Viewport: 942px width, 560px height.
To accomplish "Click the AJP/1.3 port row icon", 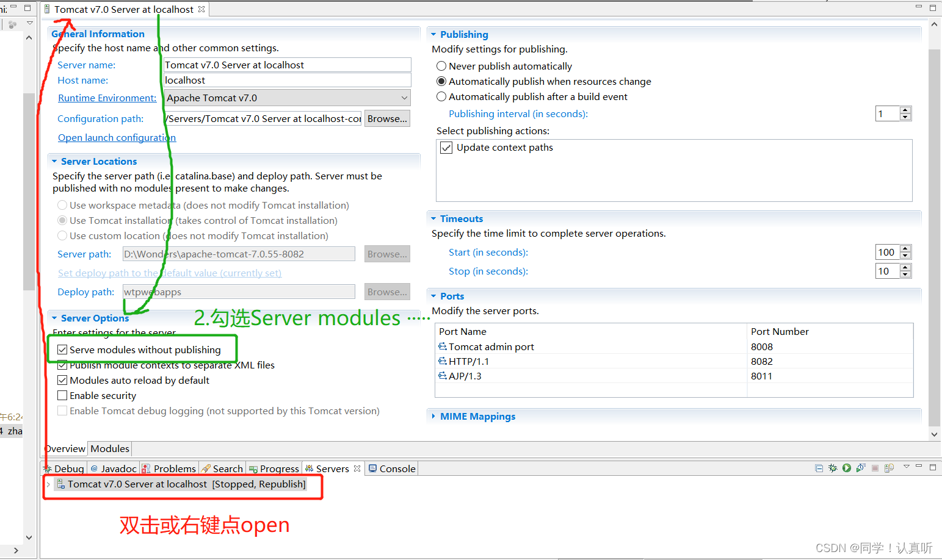I will [443, 376].
